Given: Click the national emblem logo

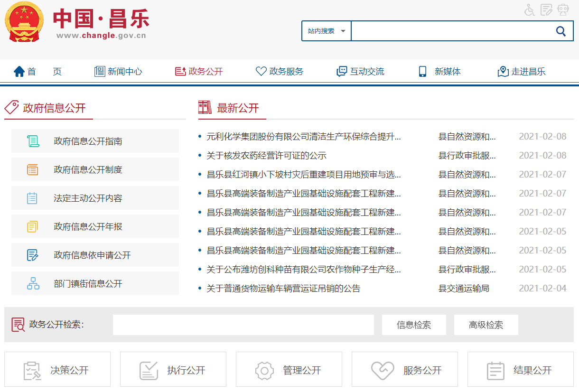Looking at the screenshot, I should click(x=24, y=22).
